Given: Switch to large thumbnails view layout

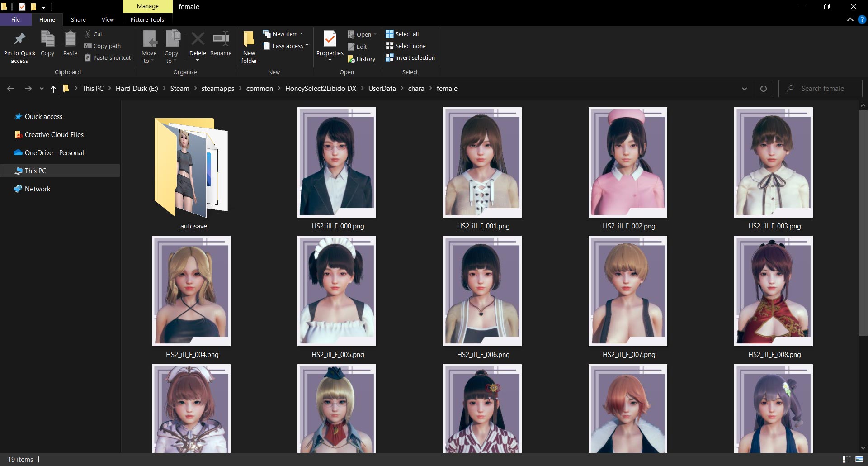Looking at the screenshot, I should tap(859, 459).
